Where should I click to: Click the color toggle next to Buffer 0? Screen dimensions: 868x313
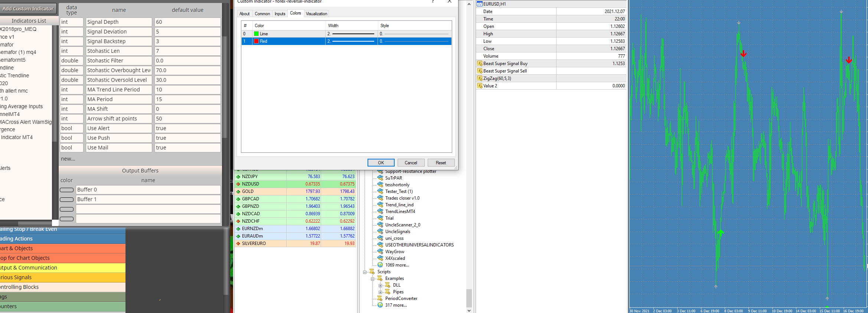click(67, 190)
